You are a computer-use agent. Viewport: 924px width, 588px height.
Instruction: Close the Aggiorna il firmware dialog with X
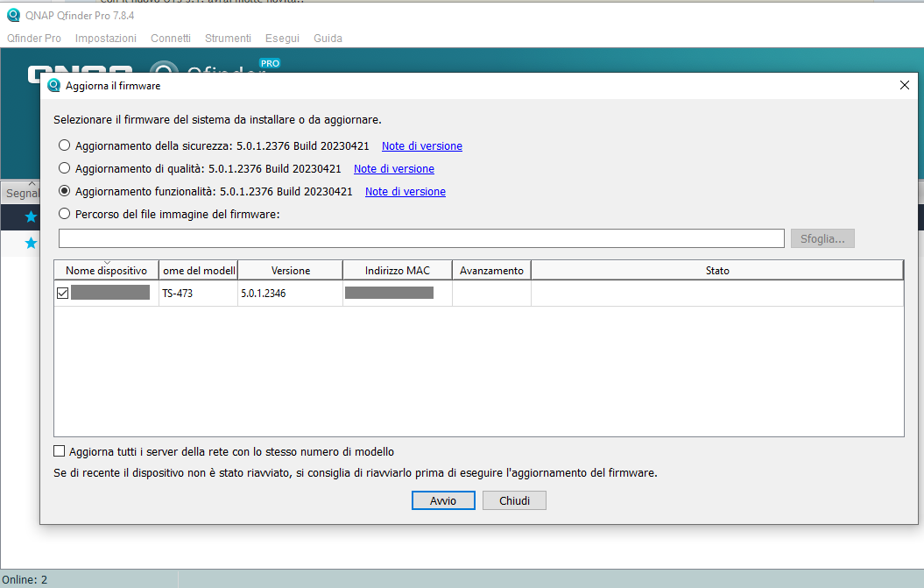905,86
